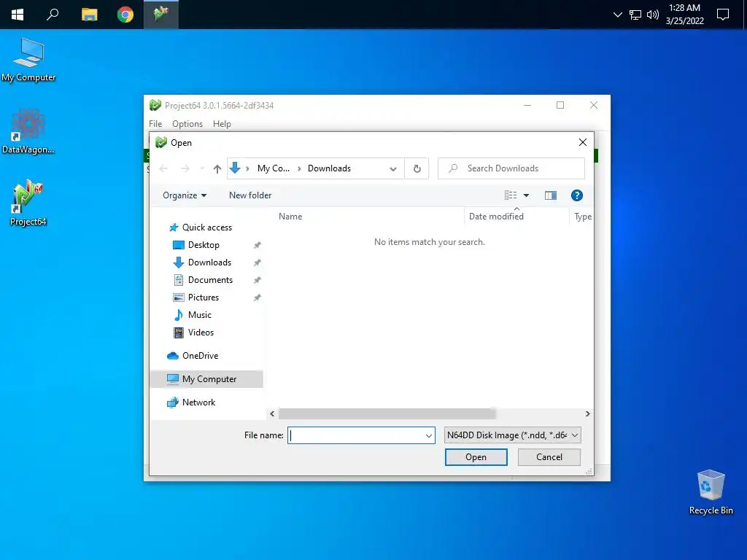Create a New folder

click(x=250, y=195)
